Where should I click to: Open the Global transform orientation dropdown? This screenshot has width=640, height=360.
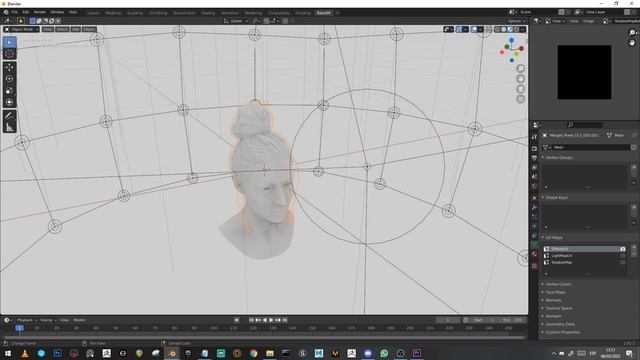pos(236,21)
